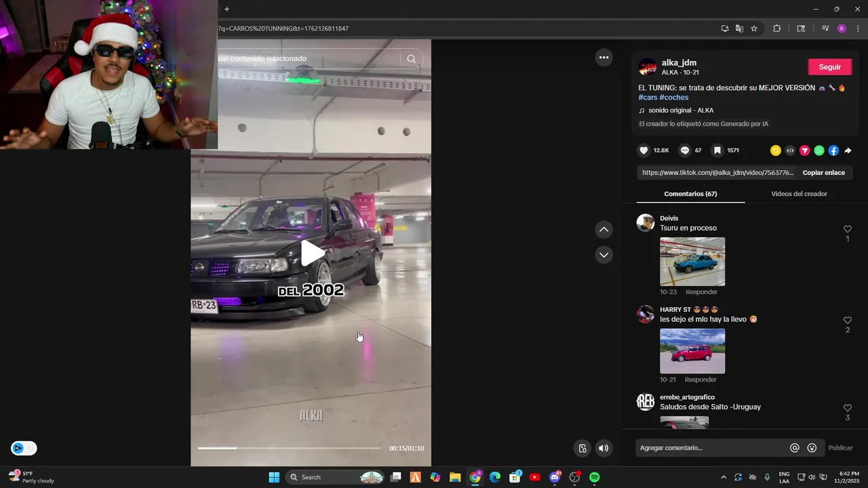The image size is (868, 488).
Task: Click the related content search field
Action: (x=309, y=59)
